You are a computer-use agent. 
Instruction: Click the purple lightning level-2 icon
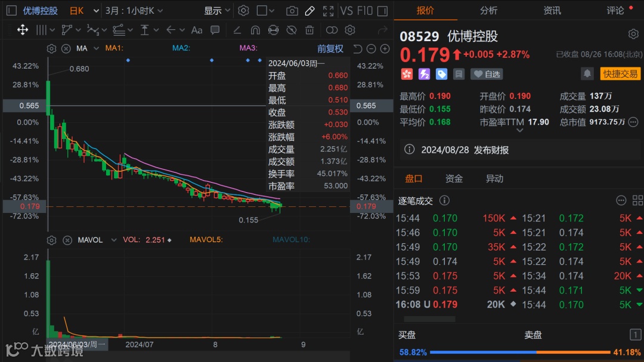424,74
